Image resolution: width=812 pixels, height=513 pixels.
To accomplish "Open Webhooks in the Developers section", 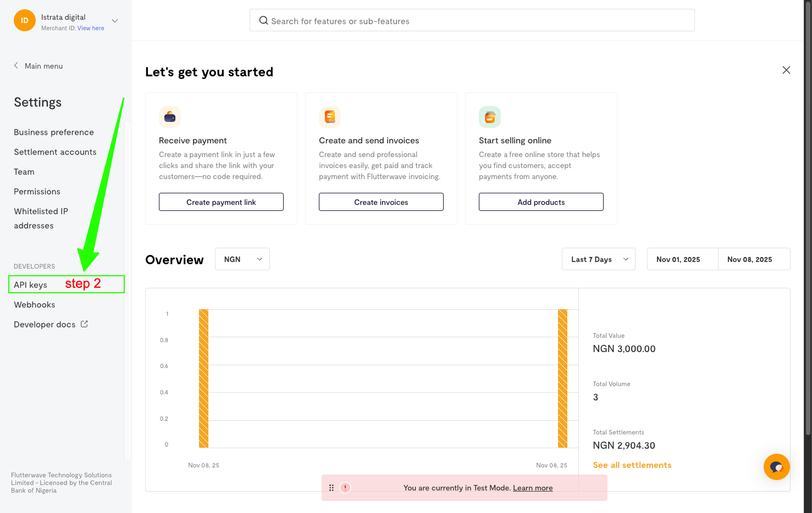I will [x=35, y=305].
